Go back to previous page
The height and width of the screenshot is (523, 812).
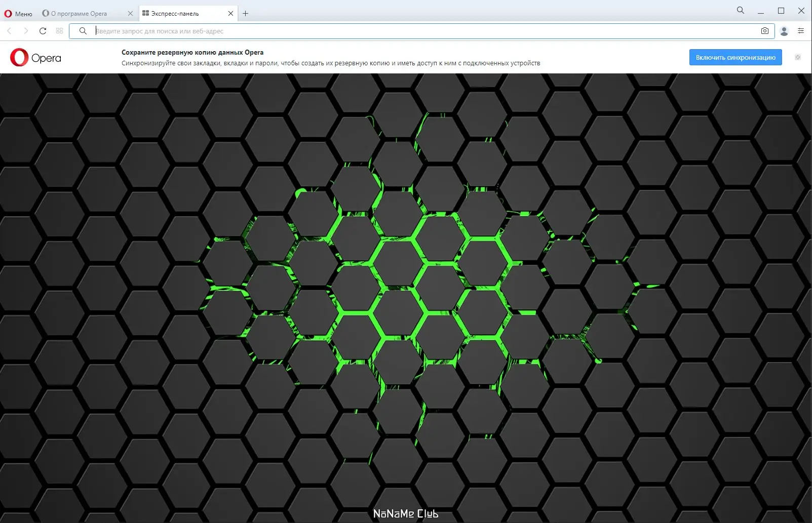(x=9, y=31)
